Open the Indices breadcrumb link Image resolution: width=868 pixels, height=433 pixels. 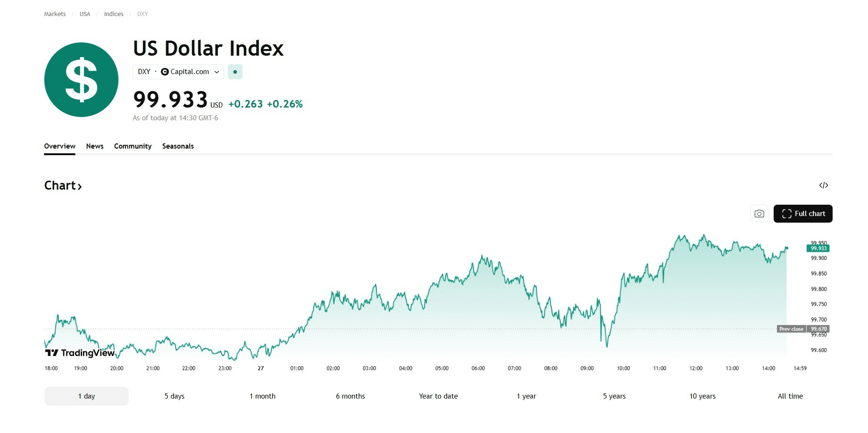[114, 14]
